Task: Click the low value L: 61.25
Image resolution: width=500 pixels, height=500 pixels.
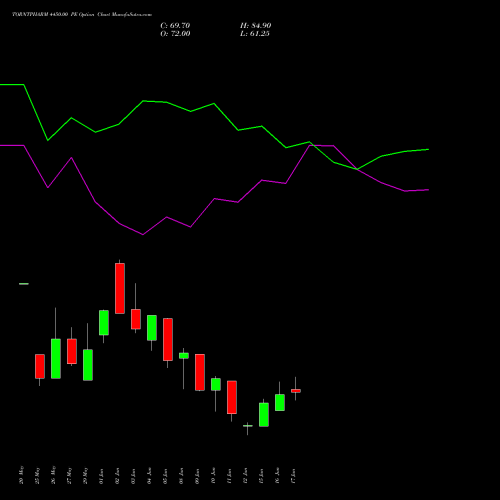Action: coord(255,34)
